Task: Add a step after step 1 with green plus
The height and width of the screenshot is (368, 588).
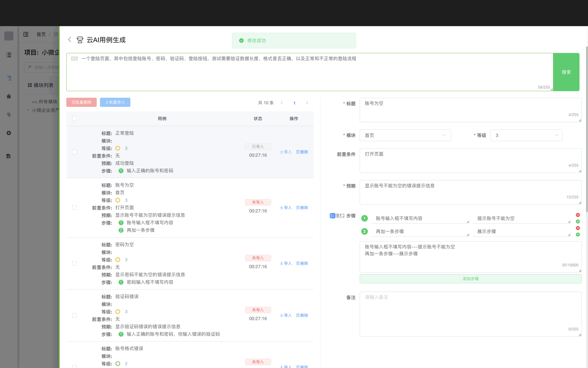Action: point(578,221)
